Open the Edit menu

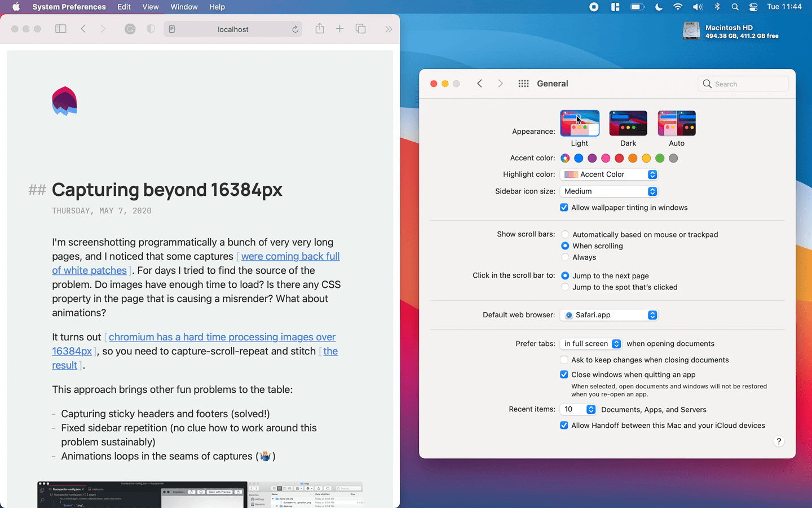pyautogui.click(x=124, y=7)
